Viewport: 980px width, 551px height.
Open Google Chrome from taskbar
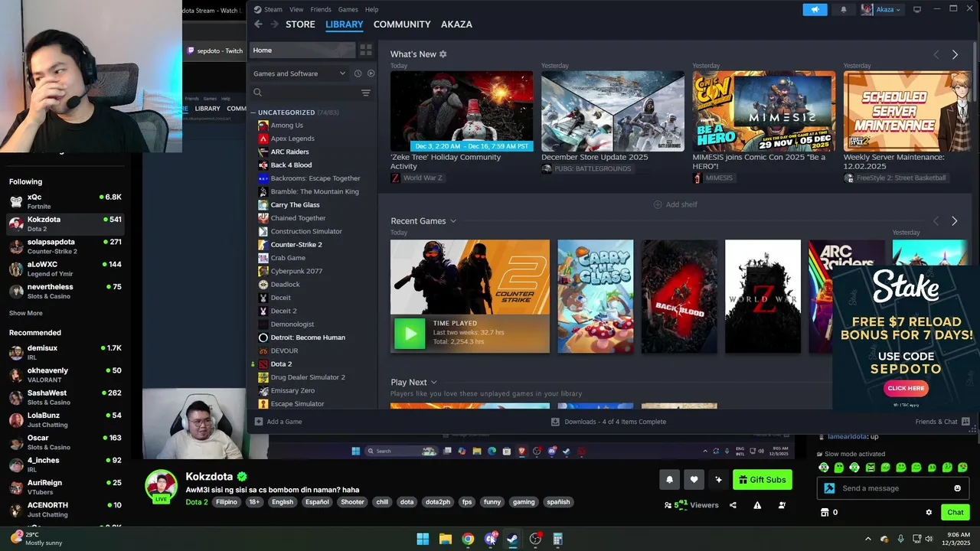coord(468,540)
